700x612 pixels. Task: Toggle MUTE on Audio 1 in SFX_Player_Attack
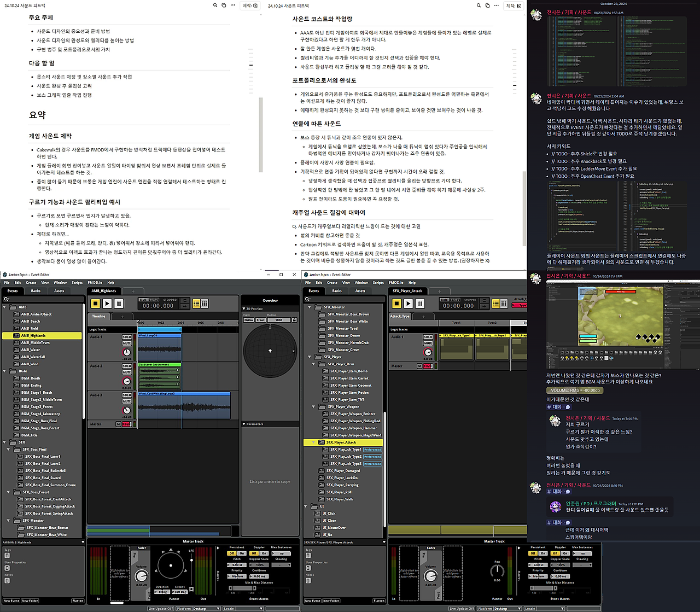[x=428, y=343]
